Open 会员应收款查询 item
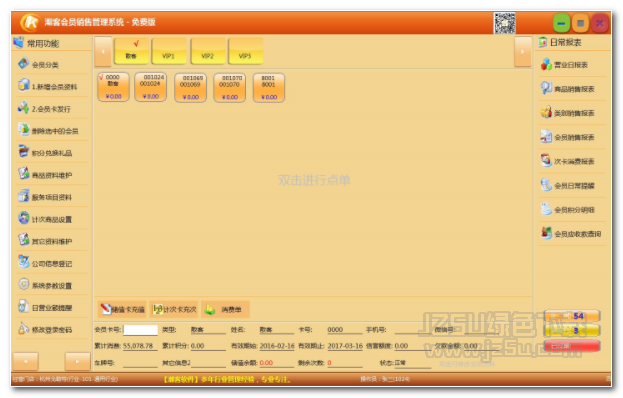Viewport: 623px width, 398px height. point(571,234)
